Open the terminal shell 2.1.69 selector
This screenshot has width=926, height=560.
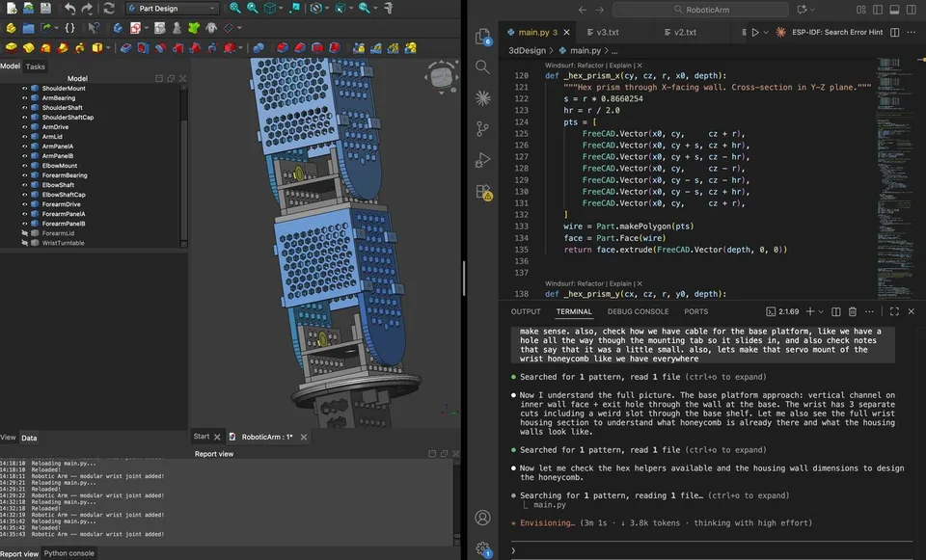click(782, 311)
